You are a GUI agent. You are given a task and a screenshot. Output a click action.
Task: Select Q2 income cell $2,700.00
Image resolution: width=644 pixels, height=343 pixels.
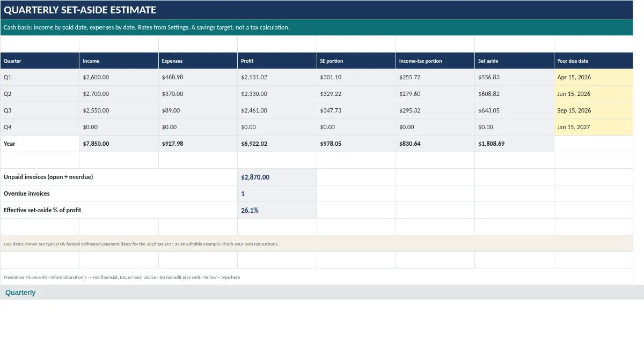point(119,94)
